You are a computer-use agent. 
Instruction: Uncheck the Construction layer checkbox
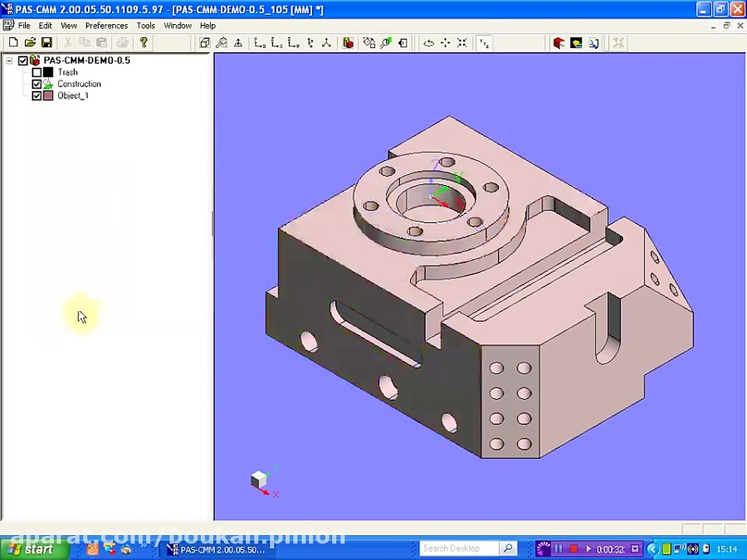click(x=37, y=84)
